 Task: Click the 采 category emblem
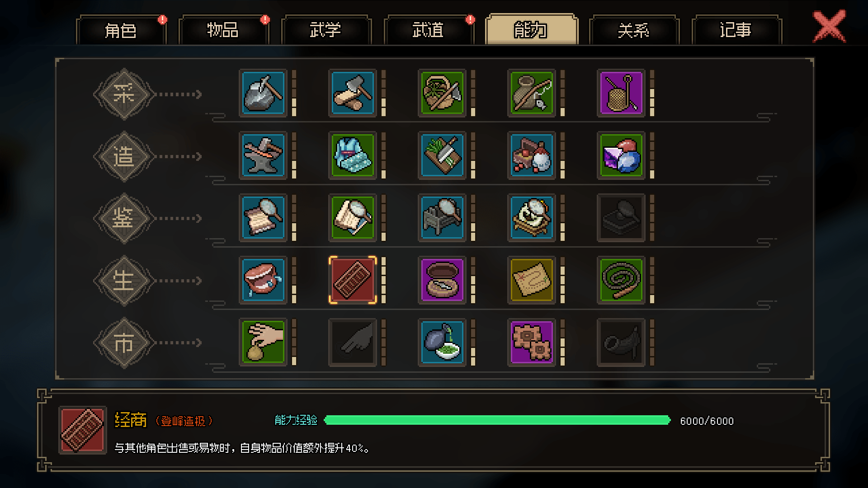point(124,94)
